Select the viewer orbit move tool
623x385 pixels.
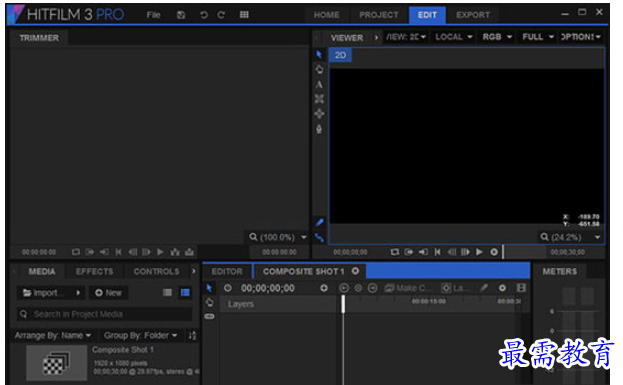click(x=319, y=114)
